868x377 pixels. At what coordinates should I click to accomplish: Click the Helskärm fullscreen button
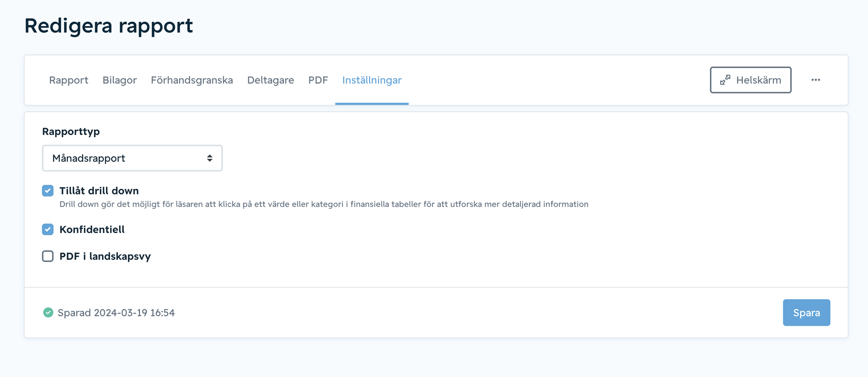pyautogui.click(x=751, y=80)
